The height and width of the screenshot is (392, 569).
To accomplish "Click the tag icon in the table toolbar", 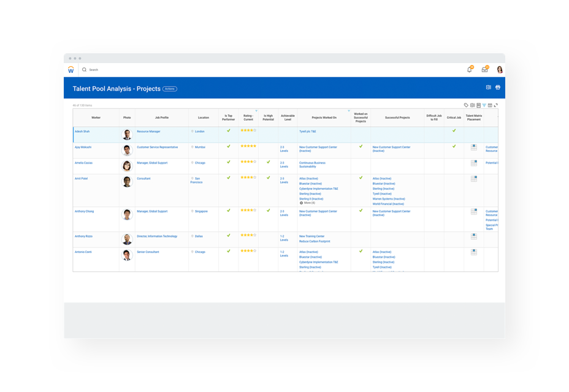I will [466, 104].
